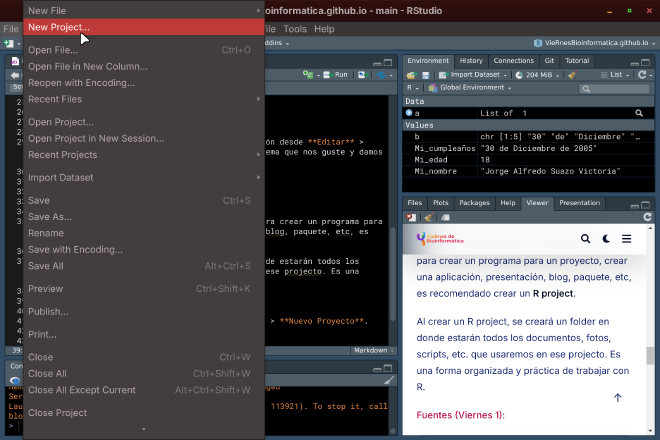Image resolution: width=660 pixels, height=440 pixels.
Task: Go back in source editor arrow
Action: [x=14, y=75]
